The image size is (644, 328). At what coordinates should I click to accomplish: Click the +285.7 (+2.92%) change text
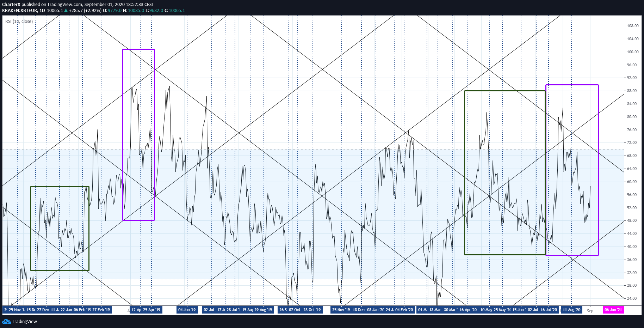85,11
